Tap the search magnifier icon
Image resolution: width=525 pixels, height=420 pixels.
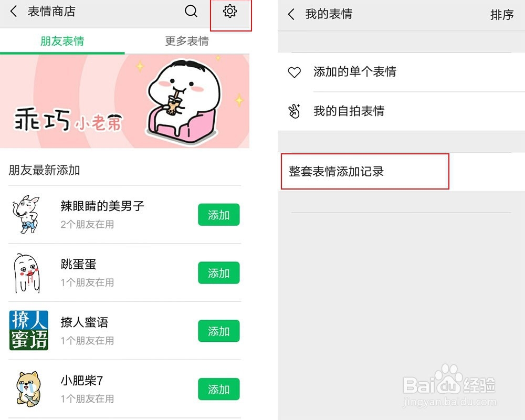[191, 12]
